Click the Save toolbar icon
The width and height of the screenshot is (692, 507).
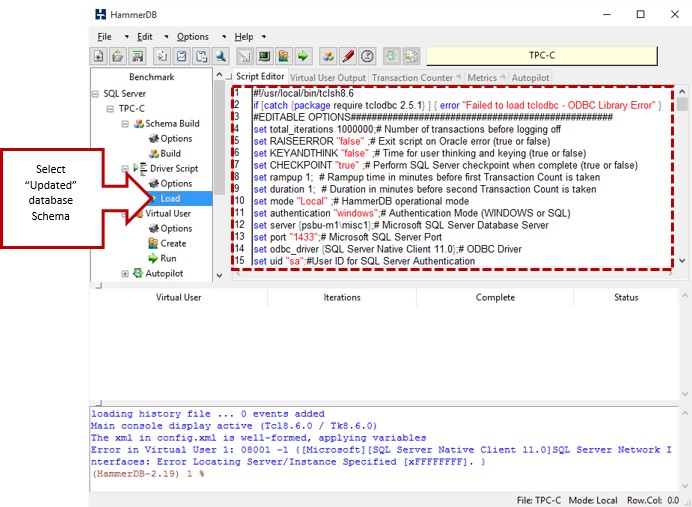(x=138, y=56)
